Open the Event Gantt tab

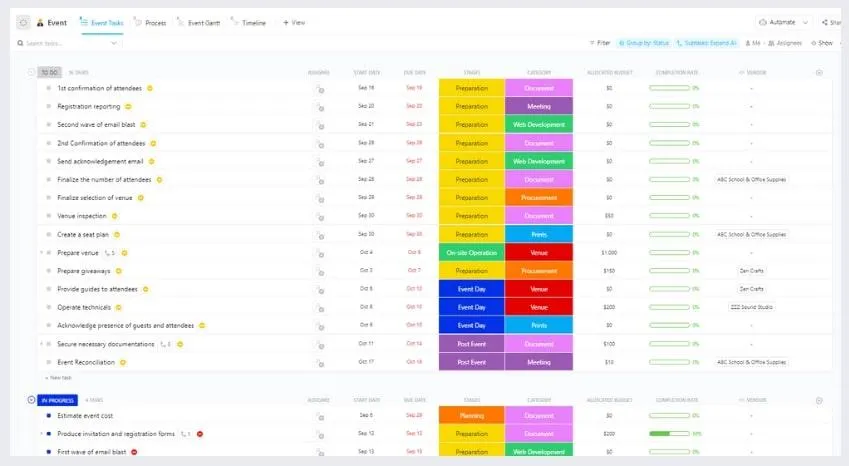[x=199, y=23]
